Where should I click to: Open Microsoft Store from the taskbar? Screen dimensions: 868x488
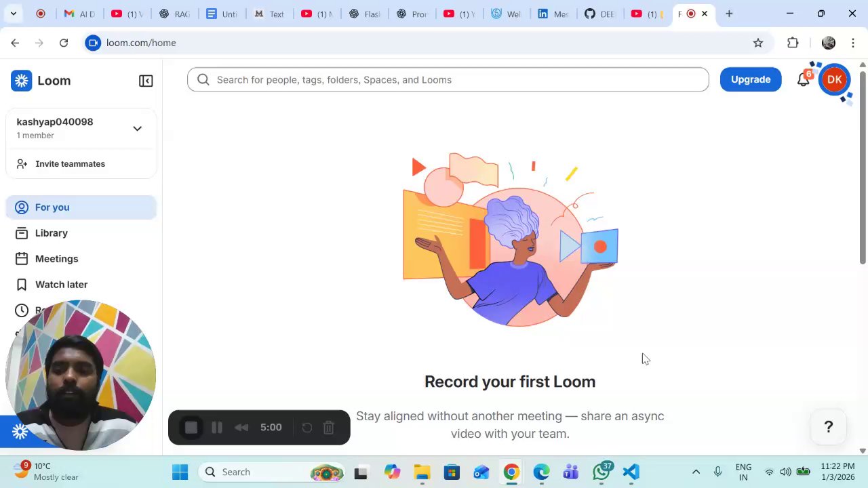[x=452, y=472]
